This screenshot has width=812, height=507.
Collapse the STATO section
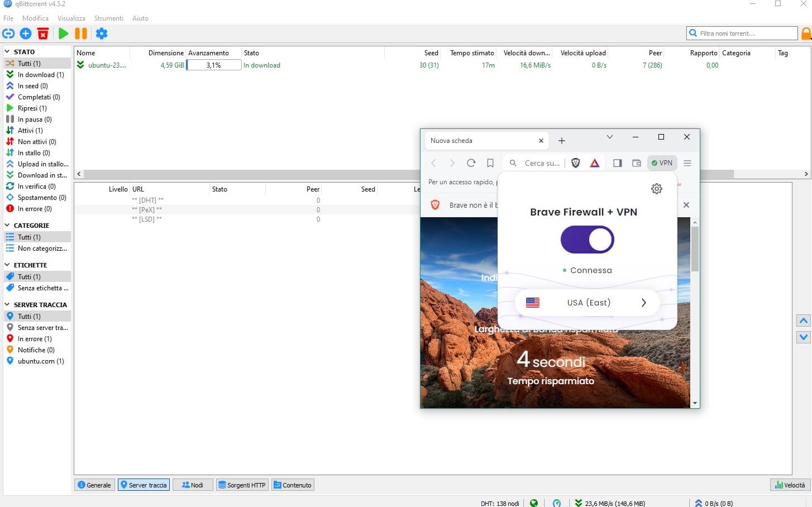click(7, 52)
